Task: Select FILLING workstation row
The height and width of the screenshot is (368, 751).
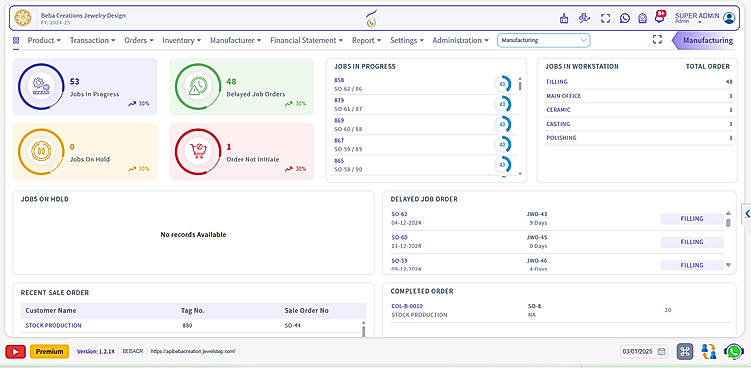Action: [639, 81]
